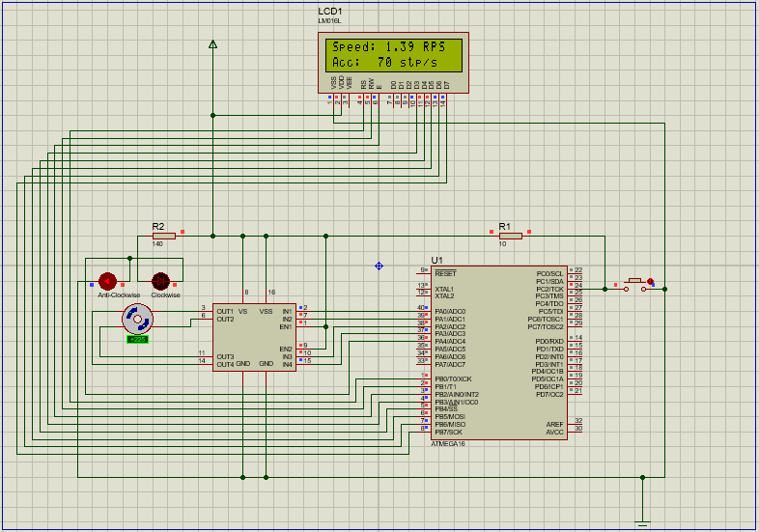Click the VEE pin label on the LCD
Viewport: 759px width, 532px height.
point(349,83)
